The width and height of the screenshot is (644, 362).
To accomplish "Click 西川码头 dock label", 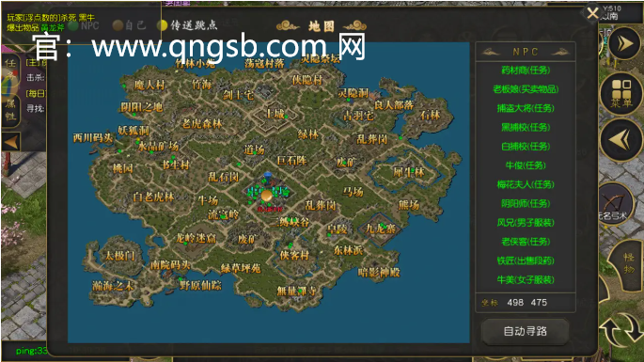I will click(93, 137).
